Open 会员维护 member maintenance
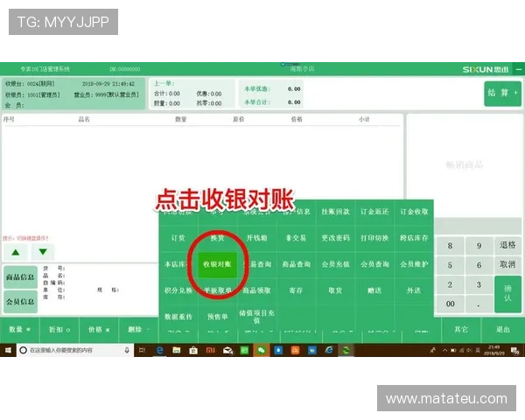 pos(414,264)
